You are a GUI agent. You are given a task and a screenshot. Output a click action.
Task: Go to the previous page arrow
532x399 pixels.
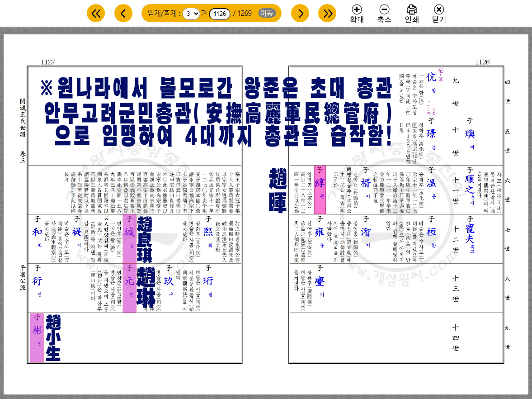(123, 14)
